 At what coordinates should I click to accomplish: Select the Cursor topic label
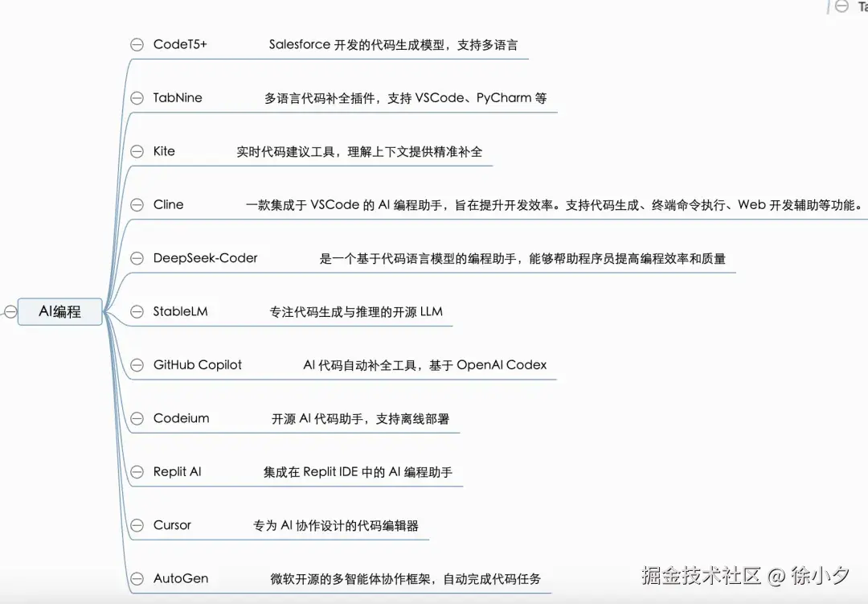pos(172,524)
